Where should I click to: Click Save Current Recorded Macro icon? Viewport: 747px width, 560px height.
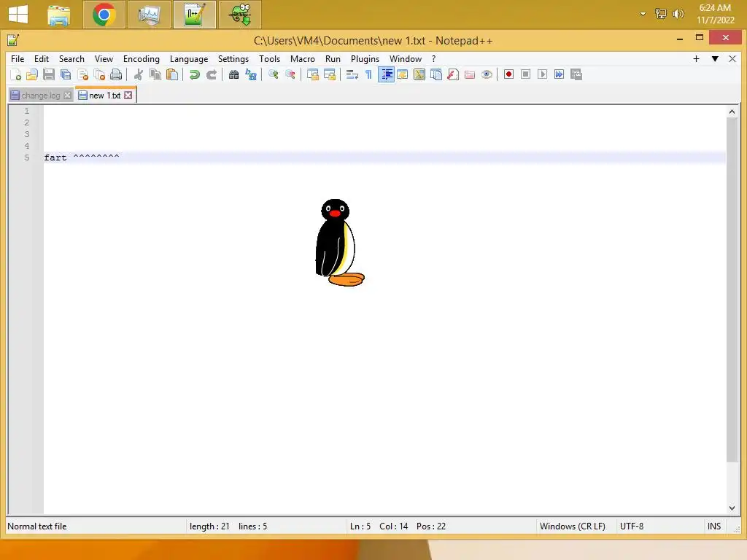576,75
